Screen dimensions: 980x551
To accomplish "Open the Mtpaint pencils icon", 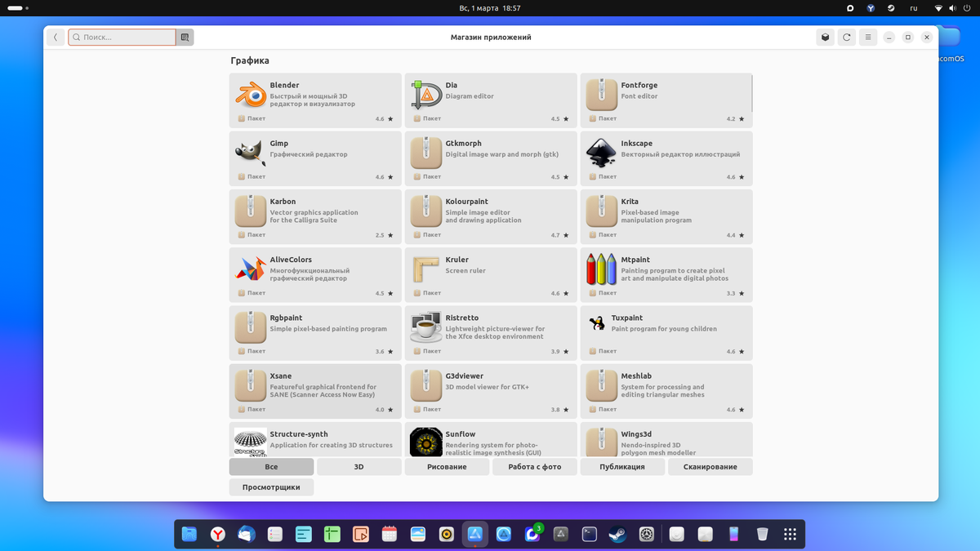I will tap(602, 269).
